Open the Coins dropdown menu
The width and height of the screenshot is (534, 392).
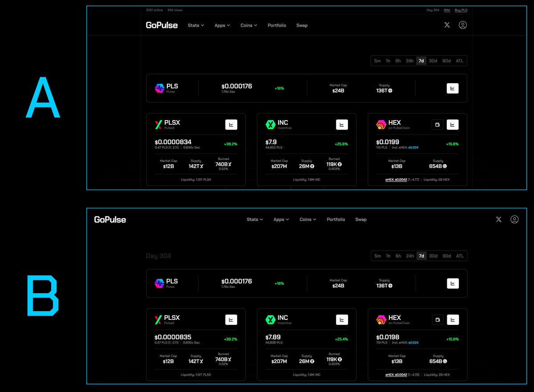pyautogui.click(x=249, y=25)
